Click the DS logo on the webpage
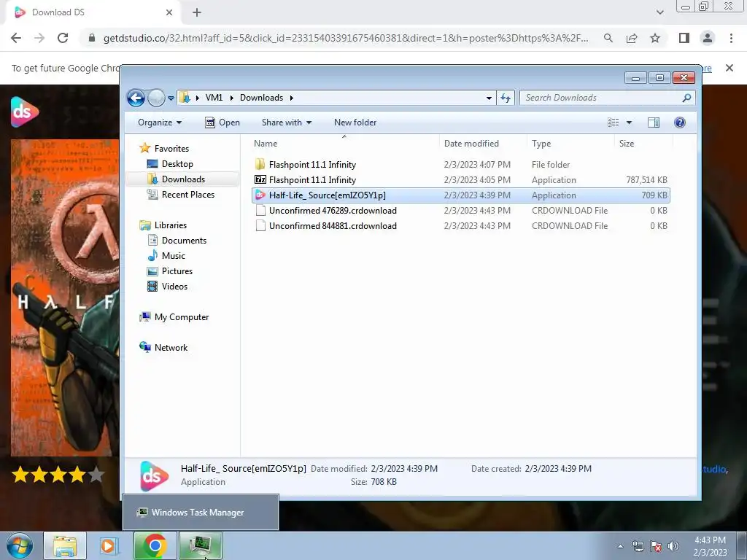Viewport: 747px width, 560px height. pyautogui.click(x=24, y=112)
